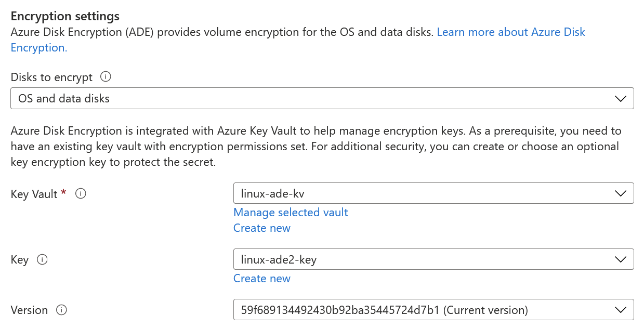644x328 pixels.
Task: Open the 'linux-ade-kv' vault selector
Action: [x=433, y=193]
